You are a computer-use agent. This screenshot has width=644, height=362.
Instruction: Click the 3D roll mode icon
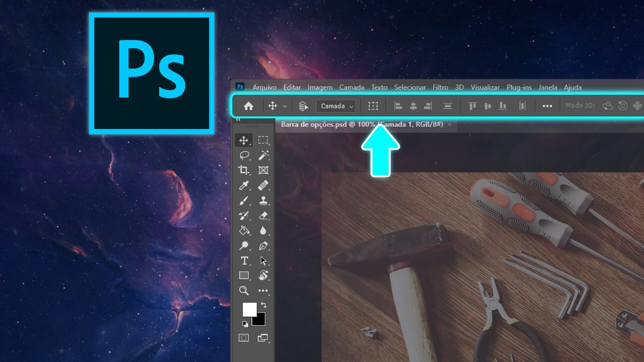pyautogui.click(x=623, y=106)
